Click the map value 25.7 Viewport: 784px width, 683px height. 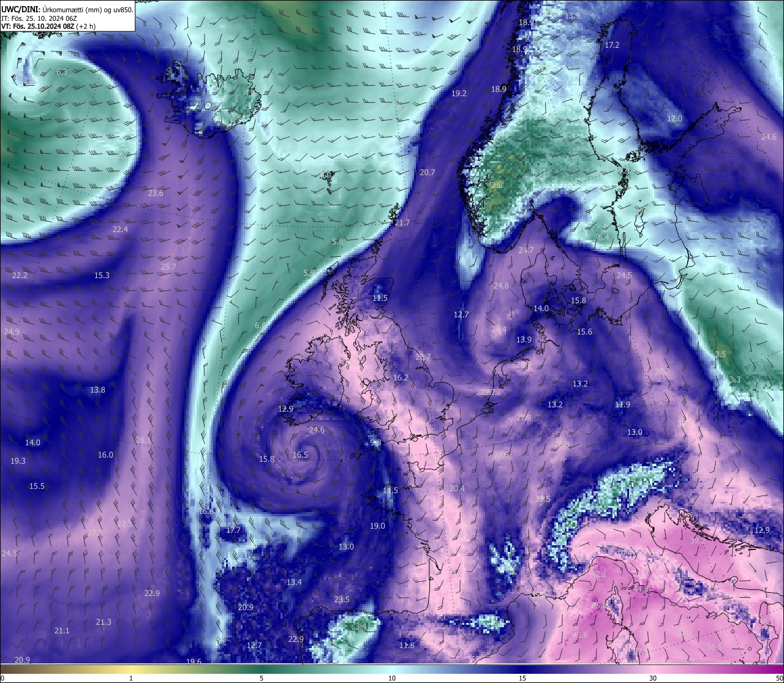tap(168, 266)
